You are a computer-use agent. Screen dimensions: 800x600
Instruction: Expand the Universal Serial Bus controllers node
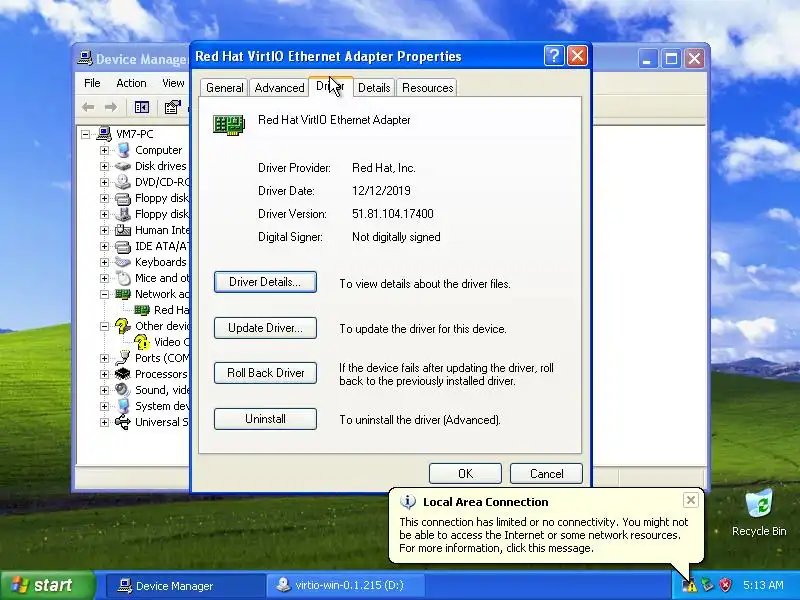click(104, 422)
